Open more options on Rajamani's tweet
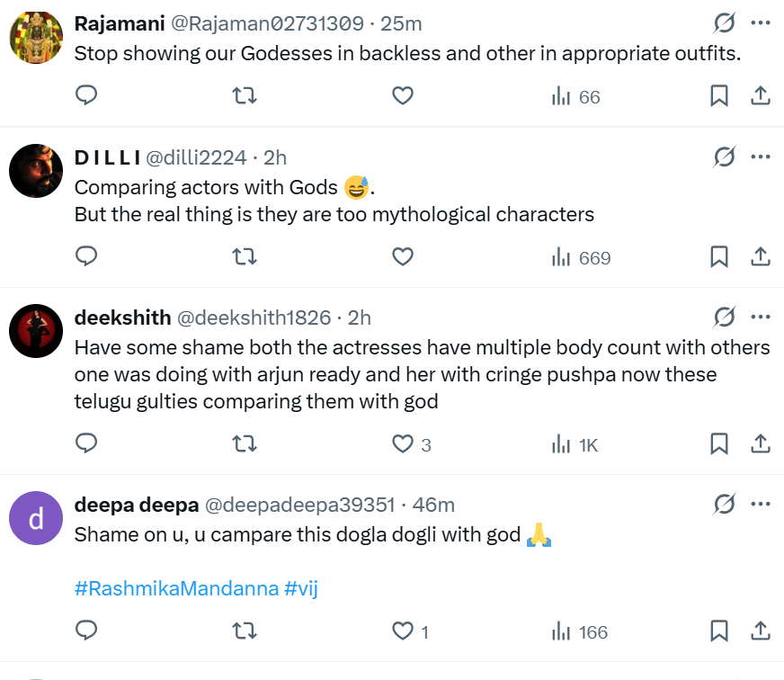 pyautogui.click(x=760, y=22)
